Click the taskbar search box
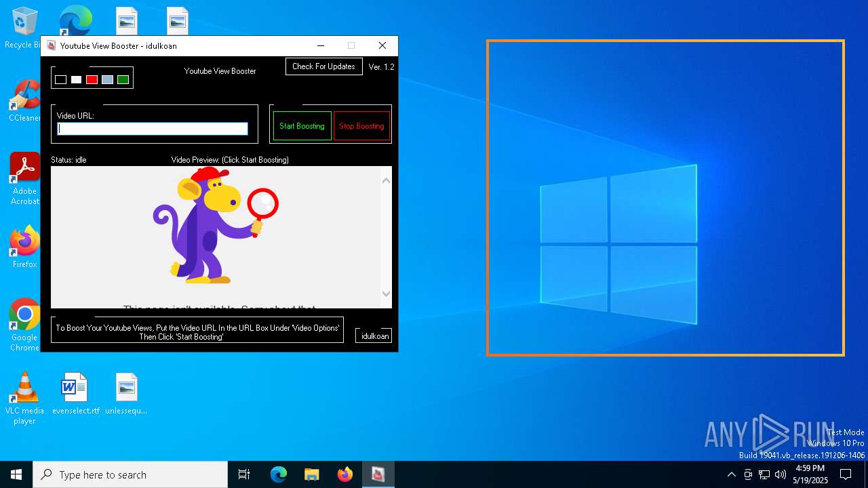 130,474
